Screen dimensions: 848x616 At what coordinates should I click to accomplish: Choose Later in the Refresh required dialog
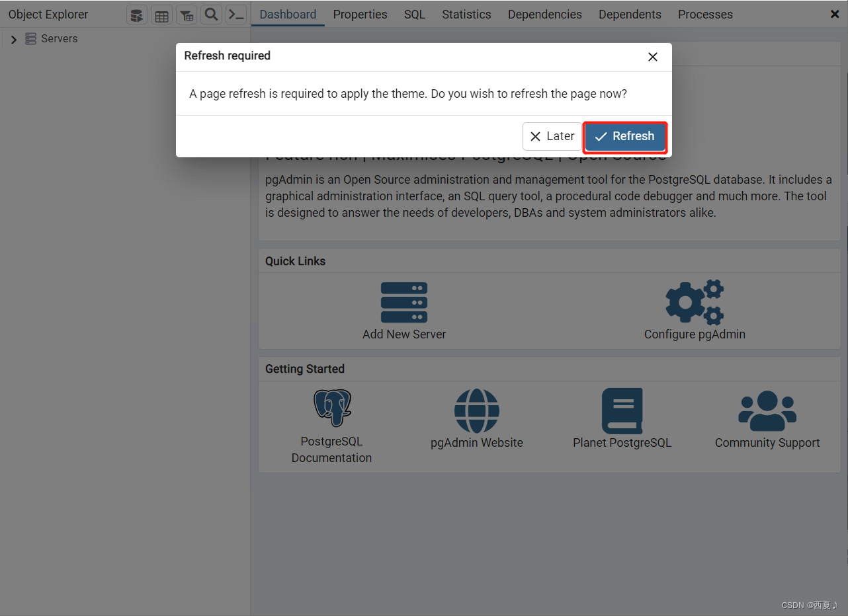pos(552,136)
